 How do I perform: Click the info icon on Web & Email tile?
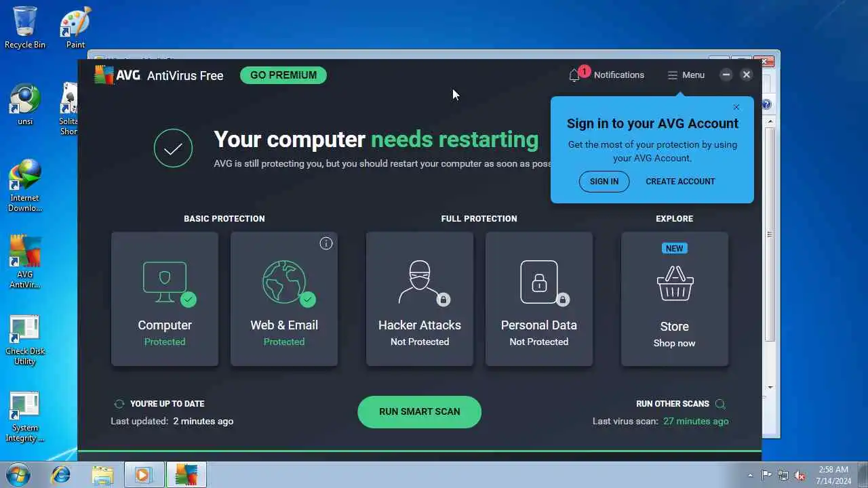(326, 243)
